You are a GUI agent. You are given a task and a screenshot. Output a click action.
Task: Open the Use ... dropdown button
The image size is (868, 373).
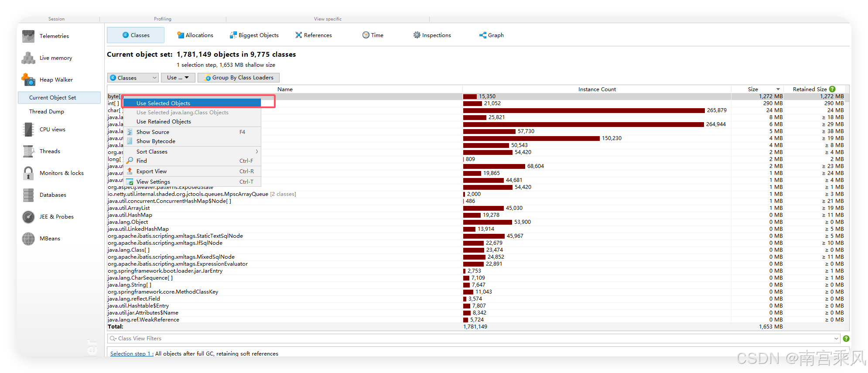[x=178, y=78]
